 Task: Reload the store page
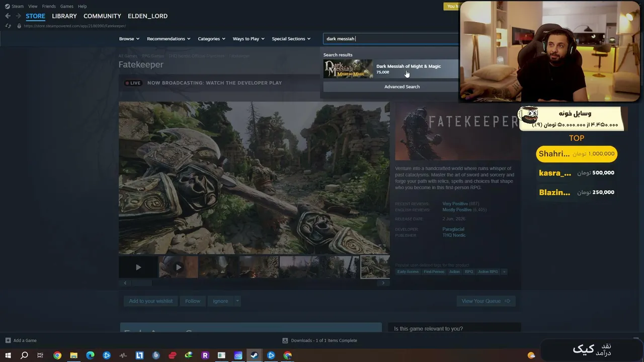click(x=8, y=26)
